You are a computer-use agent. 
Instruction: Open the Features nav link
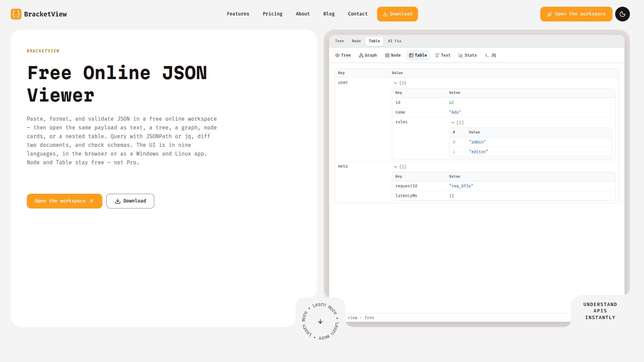tap(238, 14)
